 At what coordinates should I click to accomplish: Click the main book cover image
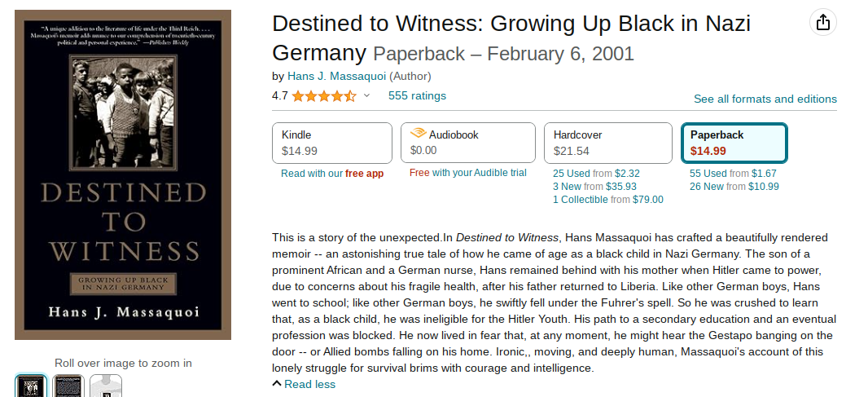tap(123, 174)
